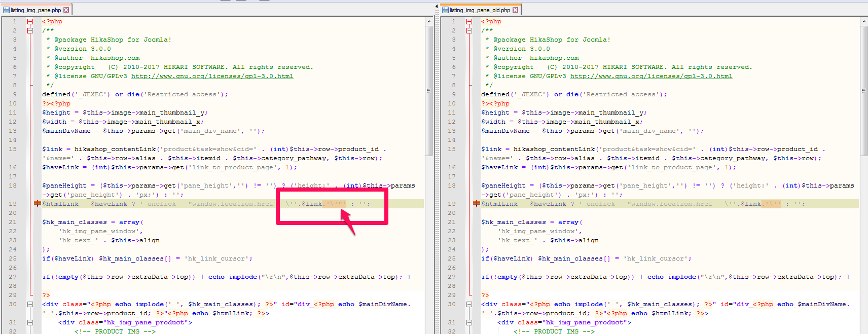Click the diff marker on line 19, left pane

[x=37, y=204]
